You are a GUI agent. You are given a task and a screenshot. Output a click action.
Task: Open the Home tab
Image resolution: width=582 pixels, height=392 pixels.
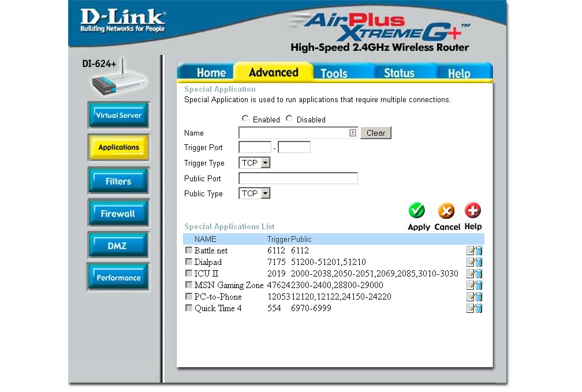206,72
